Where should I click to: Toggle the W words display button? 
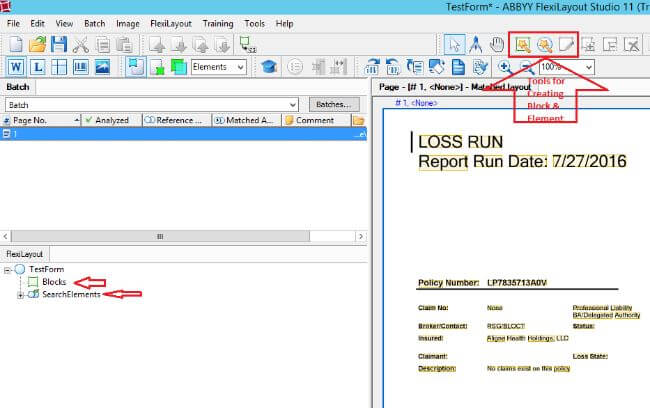16,67
